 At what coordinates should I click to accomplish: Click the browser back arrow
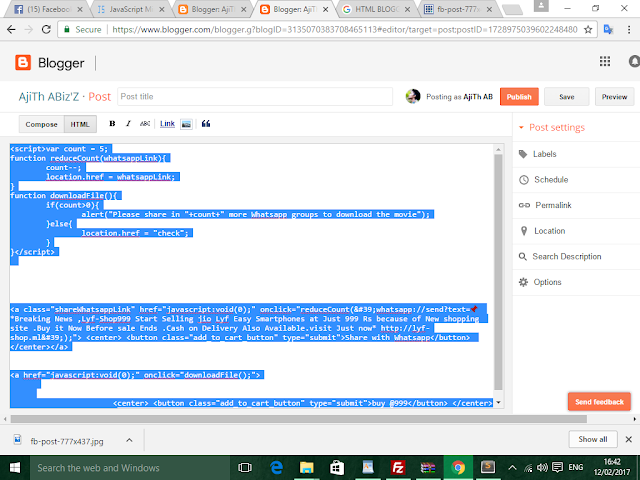(x=11, y=29)
